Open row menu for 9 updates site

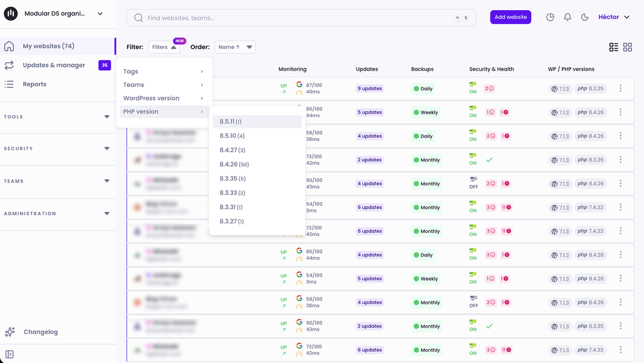point(621,88)
